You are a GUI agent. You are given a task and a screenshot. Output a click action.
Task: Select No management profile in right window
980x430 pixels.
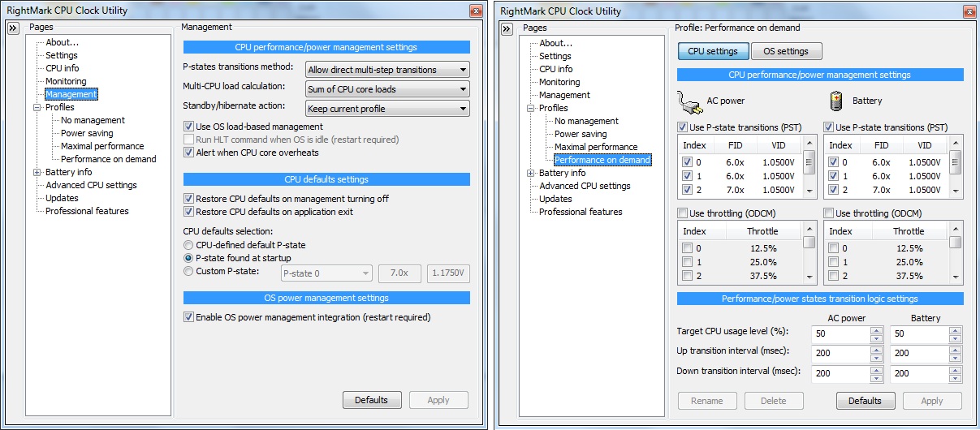point(586,121)
